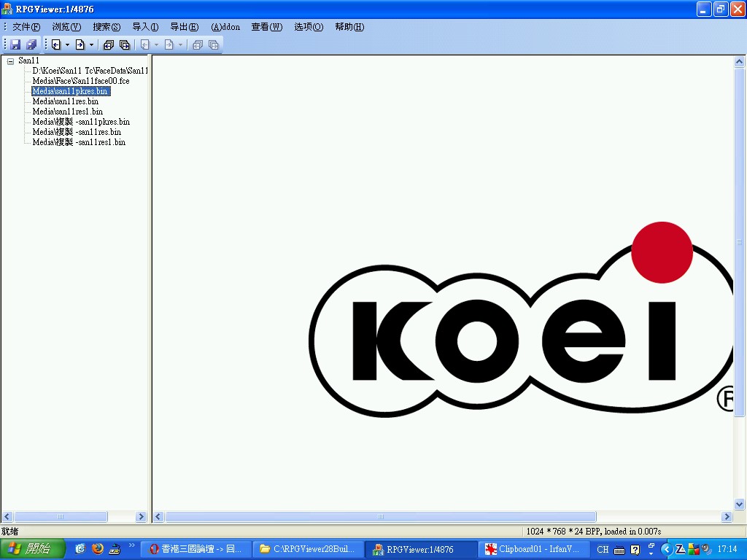Click the 開始 Start button
The image size is (747, 560).
(x=31, y=549)
